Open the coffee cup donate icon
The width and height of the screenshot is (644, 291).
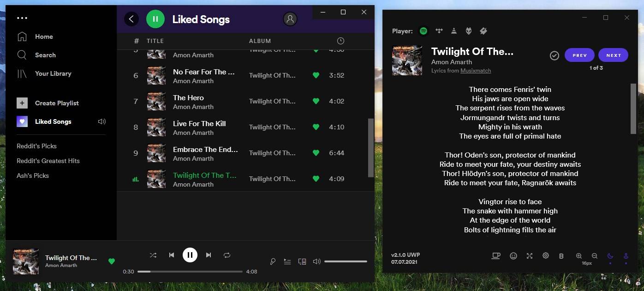point(496,256)
